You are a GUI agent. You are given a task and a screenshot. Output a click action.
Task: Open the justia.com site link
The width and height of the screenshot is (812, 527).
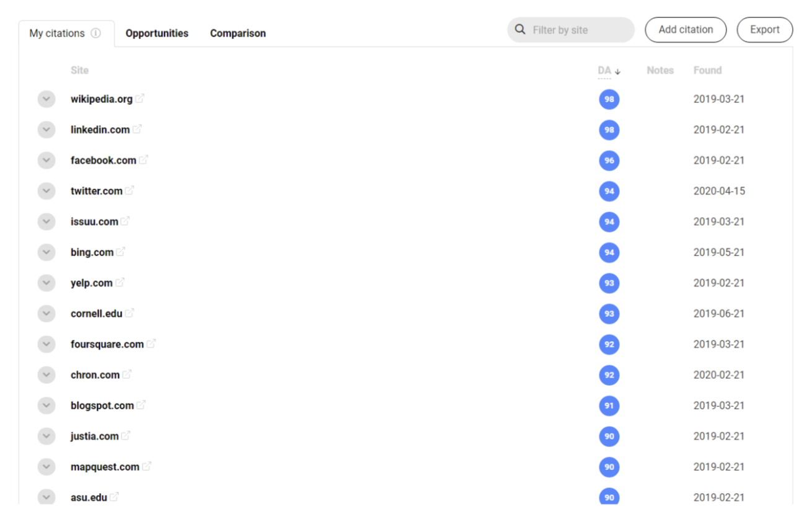click(94, 436)
